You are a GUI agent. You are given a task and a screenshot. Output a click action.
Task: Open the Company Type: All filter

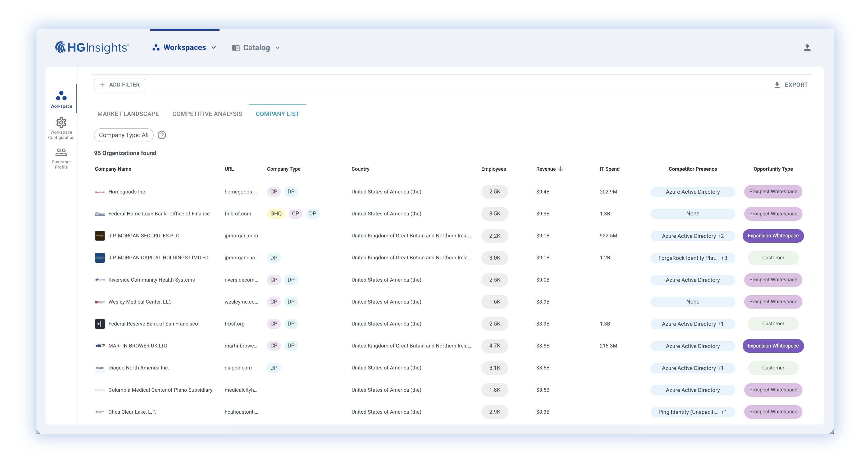pyautogui.click(x=124, y=135)
